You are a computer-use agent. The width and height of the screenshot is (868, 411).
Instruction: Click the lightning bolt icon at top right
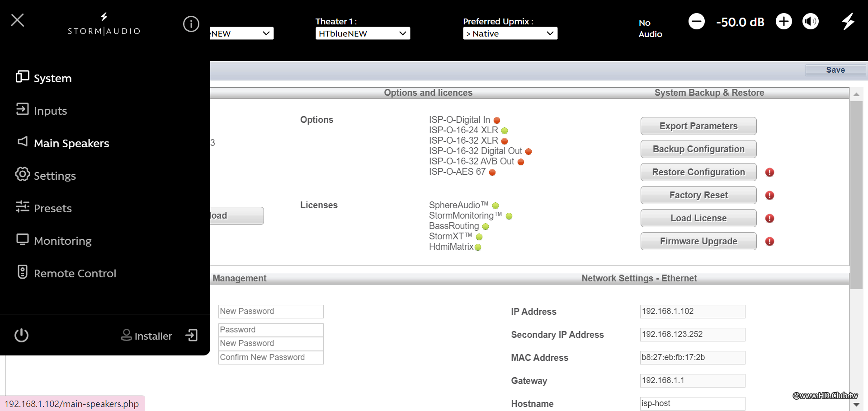coord(848,21)
